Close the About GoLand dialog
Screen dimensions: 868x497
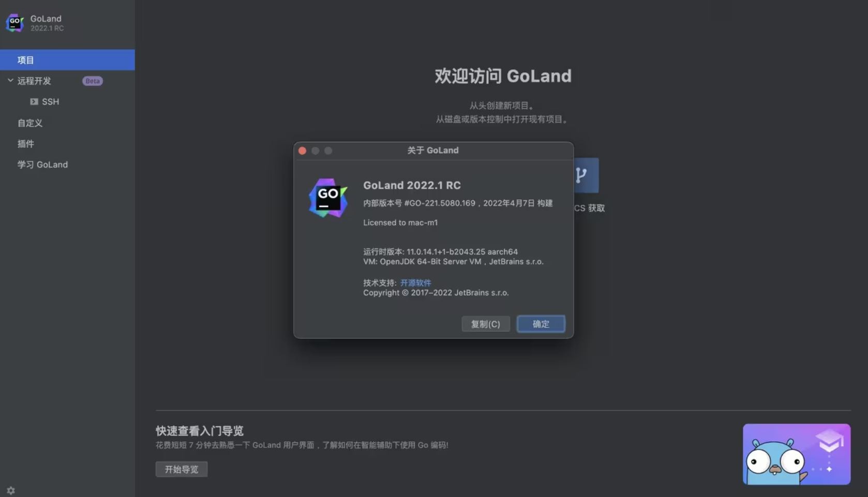(303, 150)
